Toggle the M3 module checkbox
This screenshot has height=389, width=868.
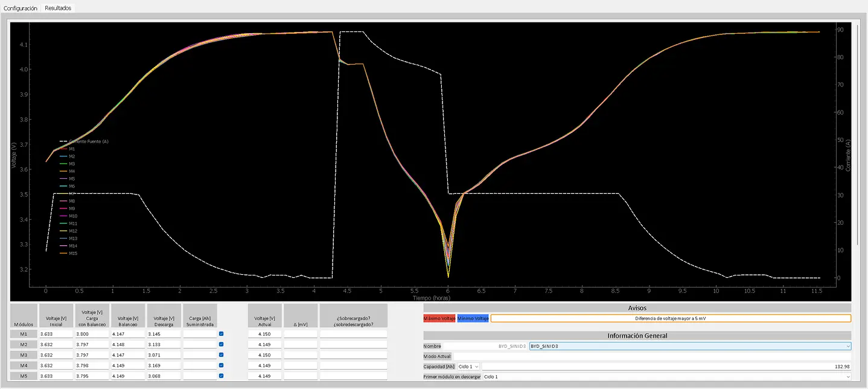pos(222,355)
